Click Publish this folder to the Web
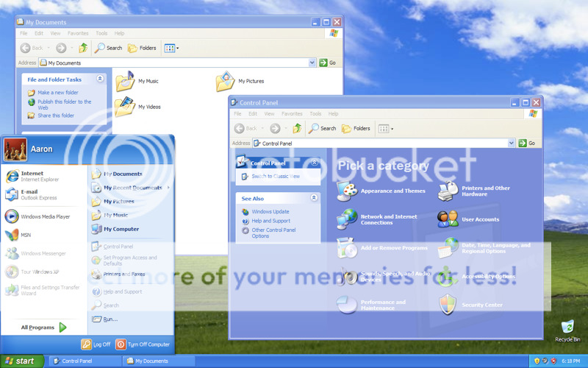The width and height of the screenshot is (588, 368). pos(64,105)
